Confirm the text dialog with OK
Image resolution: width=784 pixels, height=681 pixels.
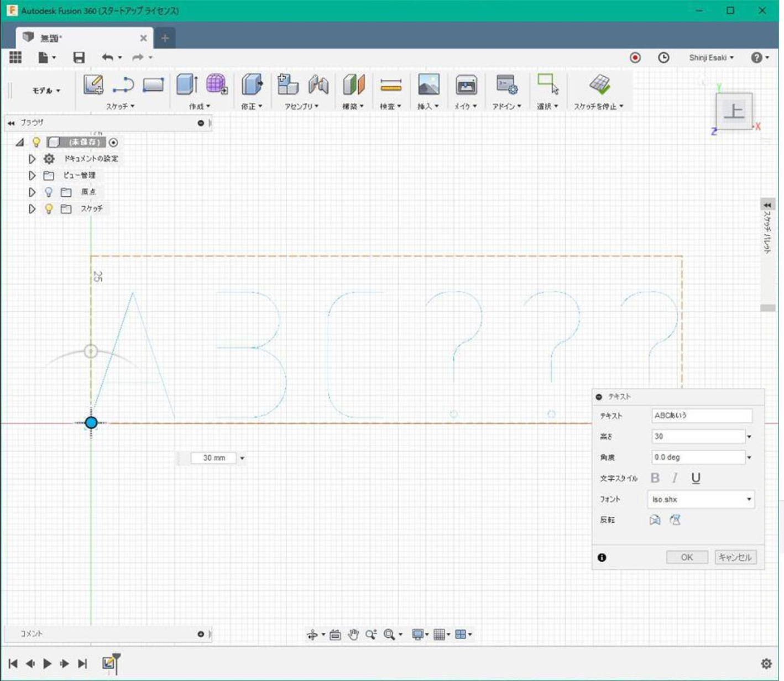tap(687, 557)
